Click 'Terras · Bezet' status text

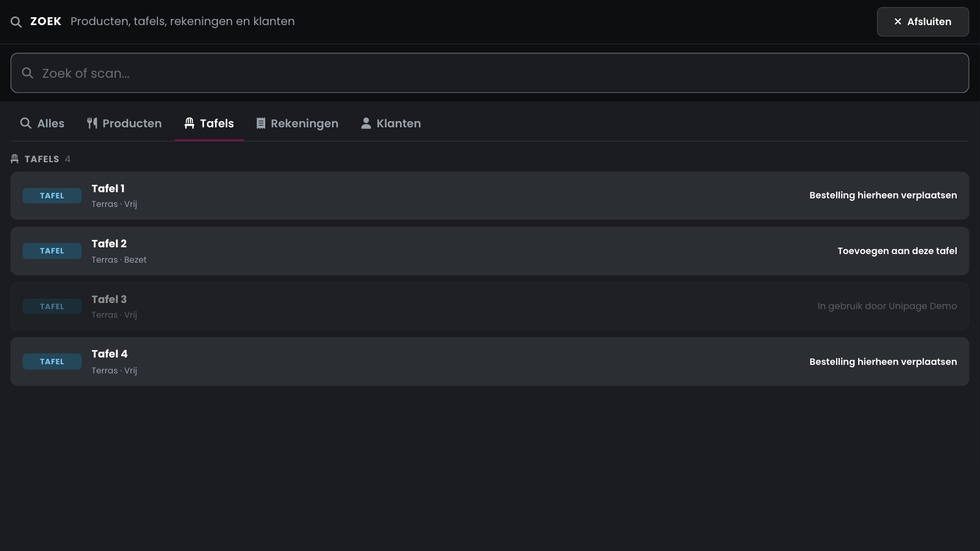pos(119,260)
